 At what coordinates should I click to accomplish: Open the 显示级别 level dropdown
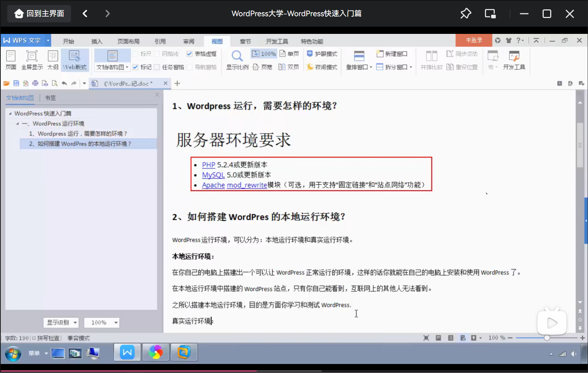pos(61,323)
